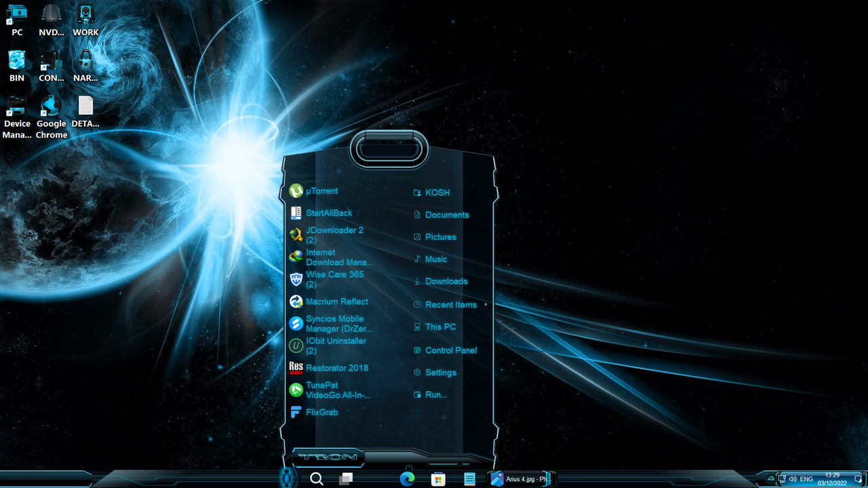868x488 pixels.
Task: Open the CON... desktop shortcut
Action: [52, 65]
